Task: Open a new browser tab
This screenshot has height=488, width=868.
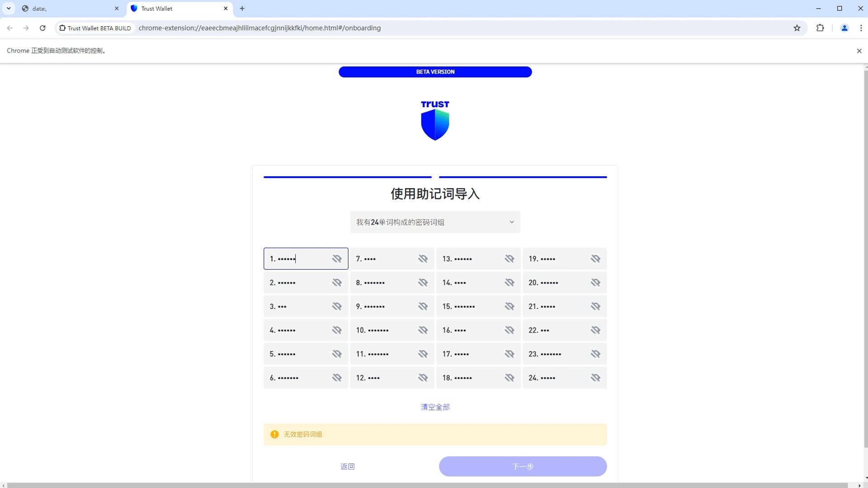Action: pos(242,9)
